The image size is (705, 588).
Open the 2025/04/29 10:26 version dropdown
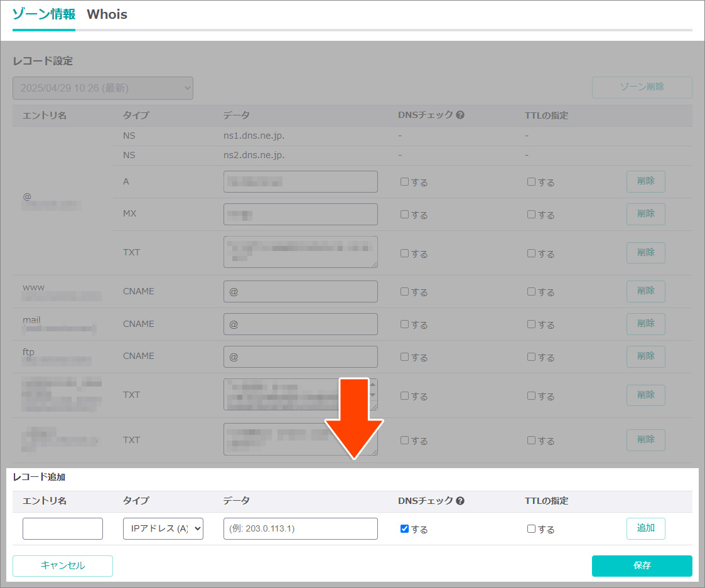(103, 88)
